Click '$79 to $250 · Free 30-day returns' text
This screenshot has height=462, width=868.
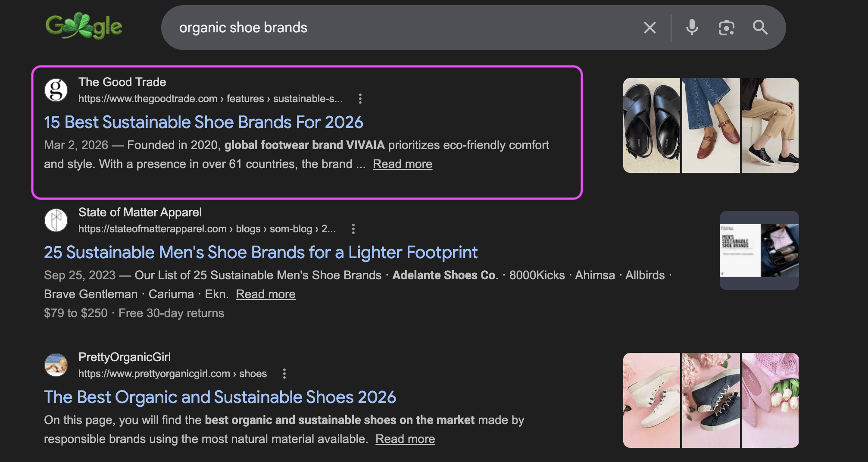tap(134, 313)
